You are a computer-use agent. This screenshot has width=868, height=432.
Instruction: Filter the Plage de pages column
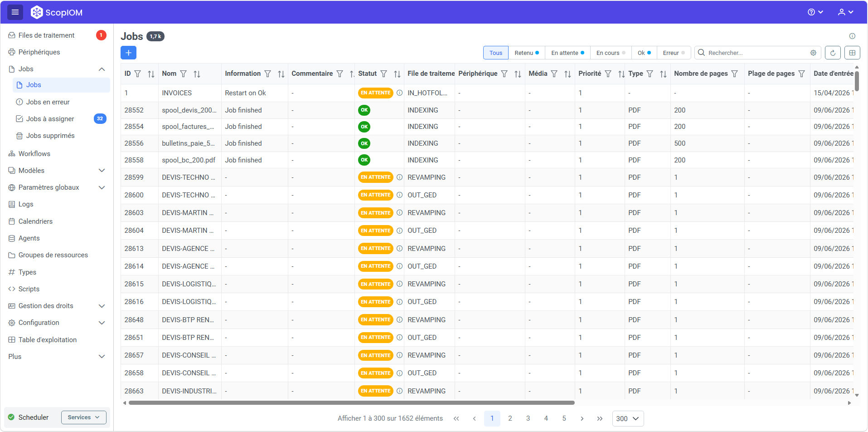click(801, 74)
